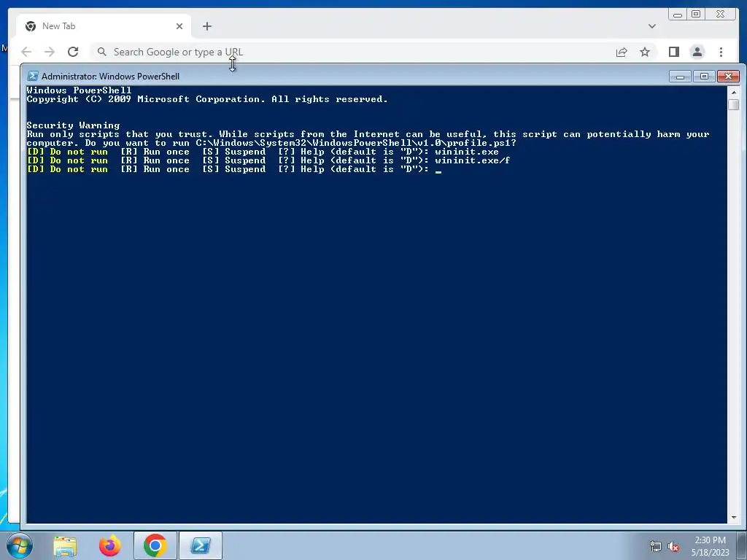Launch Firefox from the taskbar
The width and height of the screenshot is (747, 560).
tap(109, 545)
